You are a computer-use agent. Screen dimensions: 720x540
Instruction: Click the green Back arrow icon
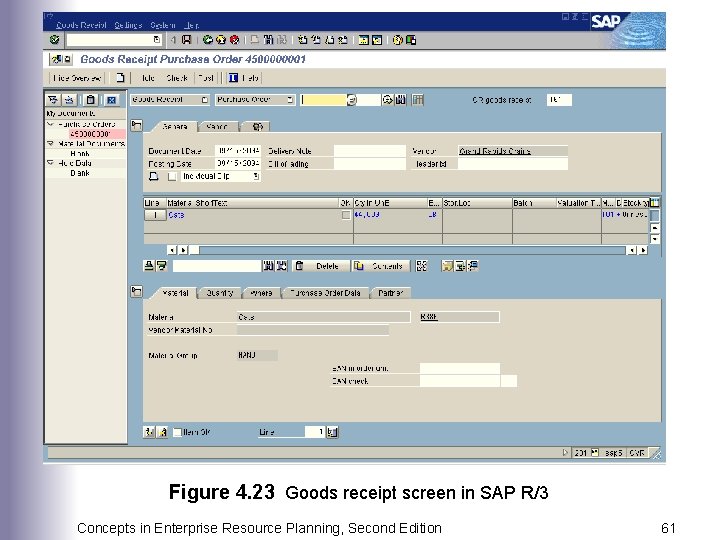click(x=208, y=40)
